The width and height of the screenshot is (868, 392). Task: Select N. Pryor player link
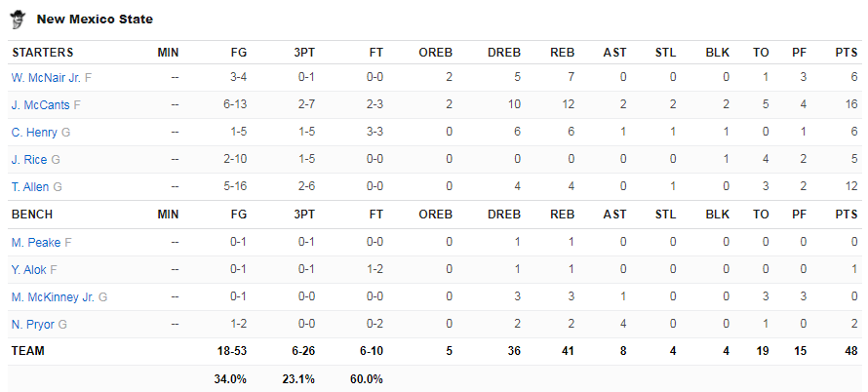coord(32,325)
